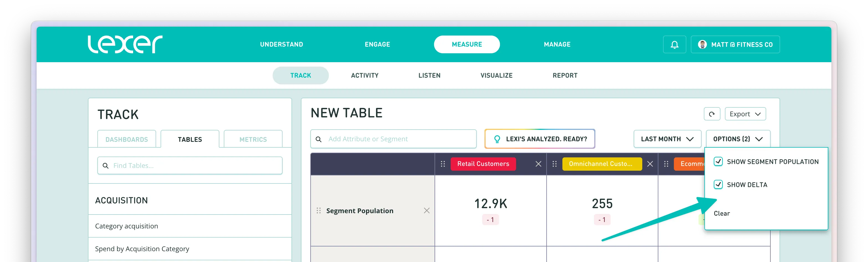This screenshot has height=262, width=868.
Task: Go to the Understand section
Action: pyautogui.click(x=281, y=44)
